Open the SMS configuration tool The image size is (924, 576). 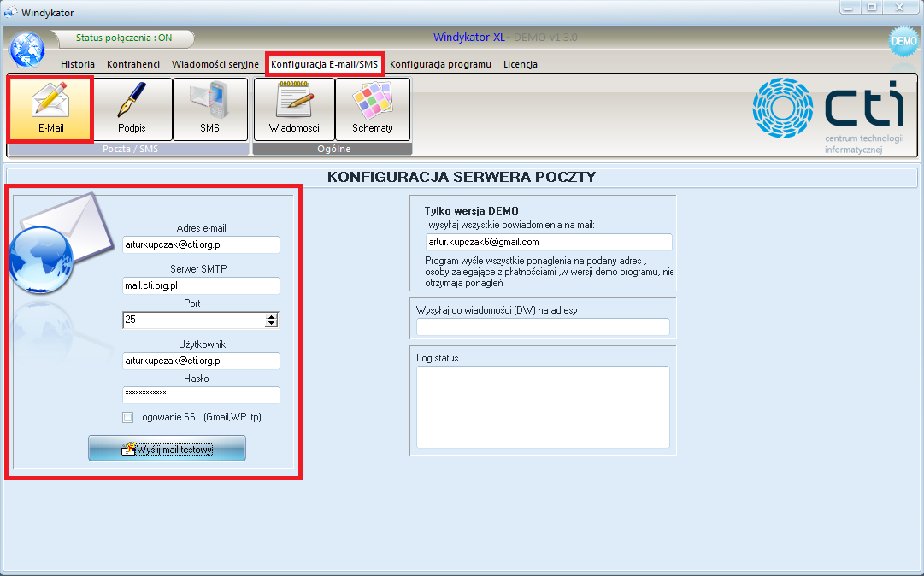(209, 109)
